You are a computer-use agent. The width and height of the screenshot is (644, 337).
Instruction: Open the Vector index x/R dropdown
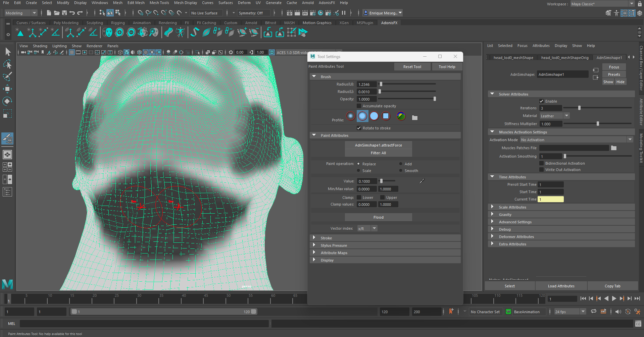coord(367,228)
